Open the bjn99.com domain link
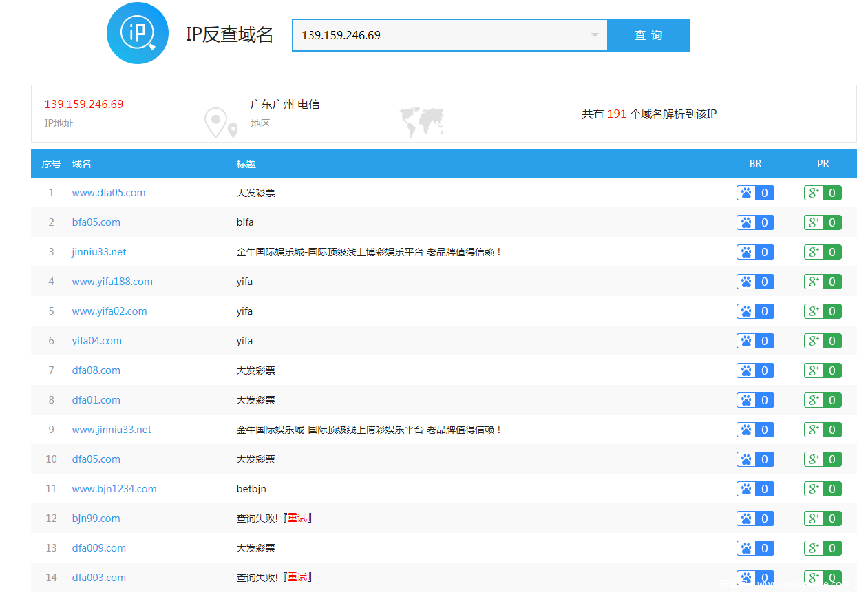This screenshot has width=868, height=597. click(96, 519)
